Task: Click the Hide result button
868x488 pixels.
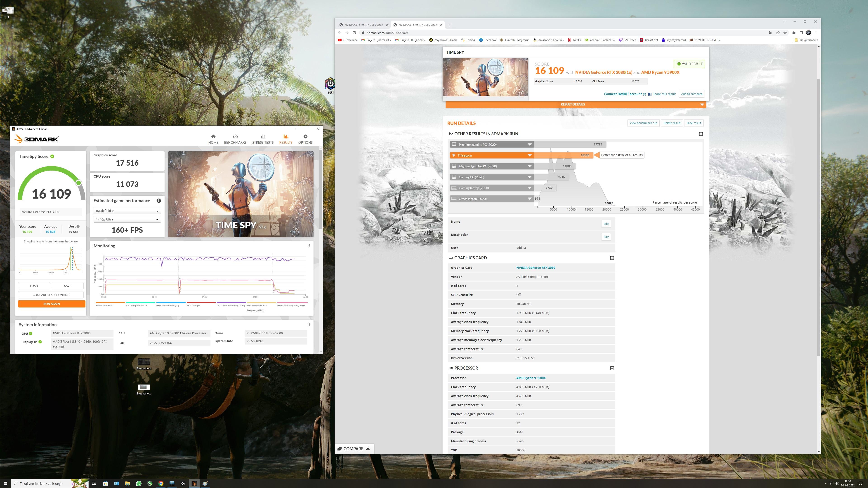Action: point(693,123)
